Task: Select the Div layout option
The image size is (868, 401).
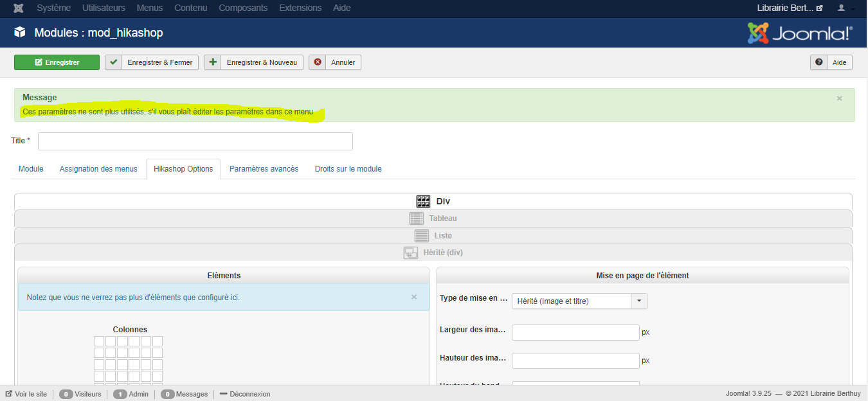Action: click(433, 201)
